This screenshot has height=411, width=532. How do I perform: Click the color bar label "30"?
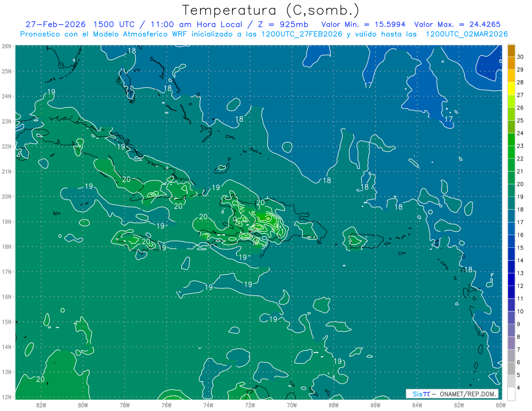[520, 56]
